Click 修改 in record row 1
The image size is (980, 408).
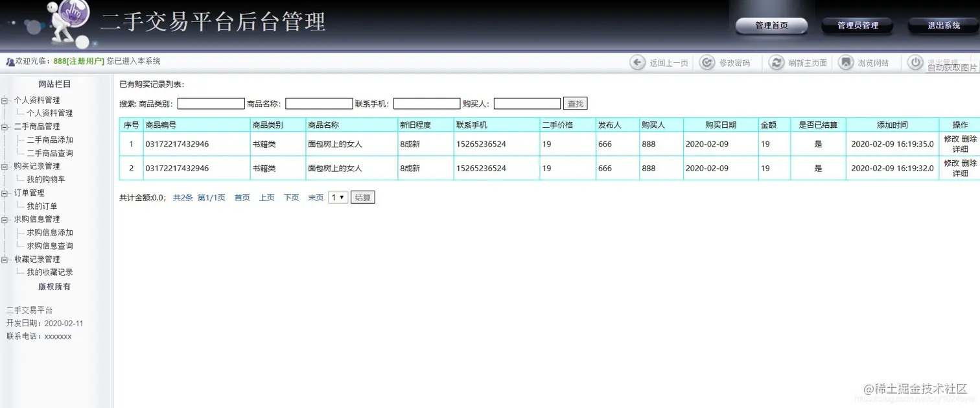pos(951,139)
